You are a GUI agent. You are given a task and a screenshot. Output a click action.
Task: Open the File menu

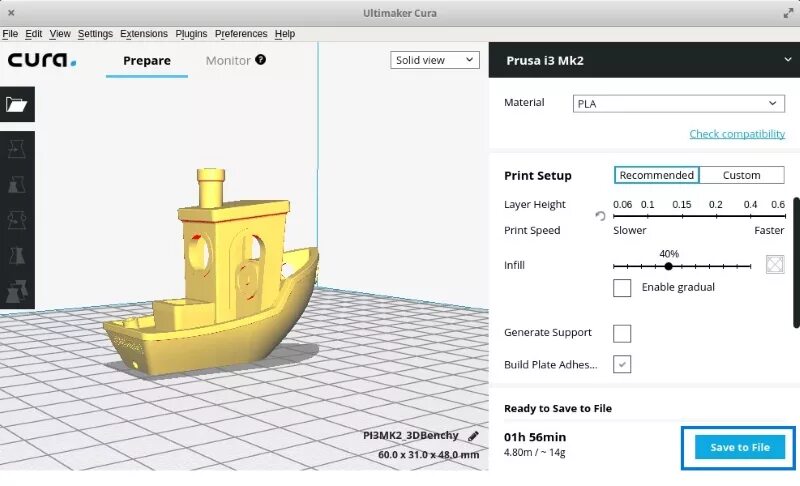[x=10, y=34]
